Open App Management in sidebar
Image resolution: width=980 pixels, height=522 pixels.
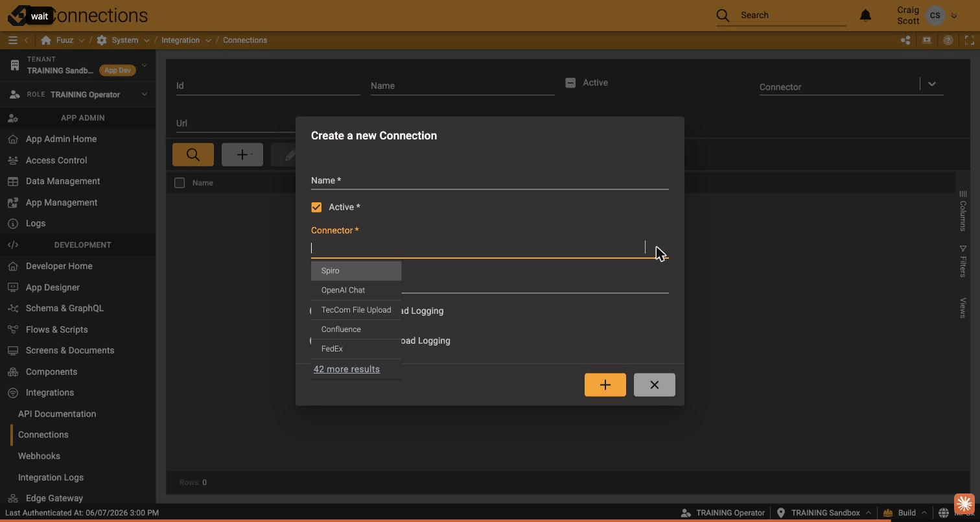[62, 202]
